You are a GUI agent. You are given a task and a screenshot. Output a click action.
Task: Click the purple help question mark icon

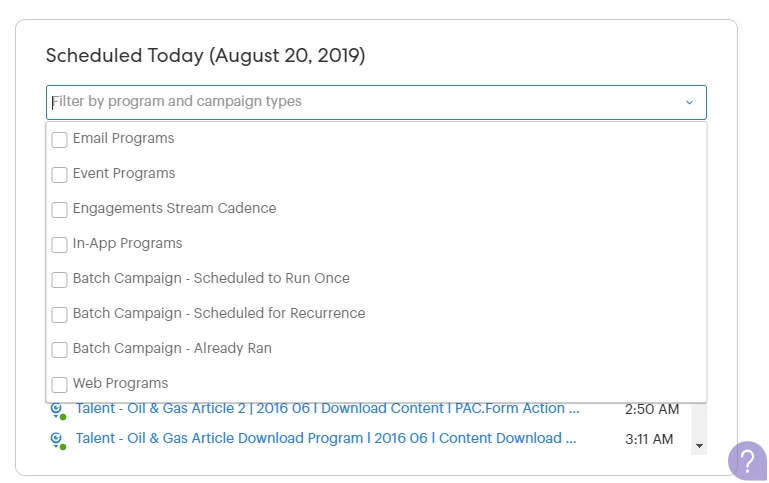coord(747,460)
